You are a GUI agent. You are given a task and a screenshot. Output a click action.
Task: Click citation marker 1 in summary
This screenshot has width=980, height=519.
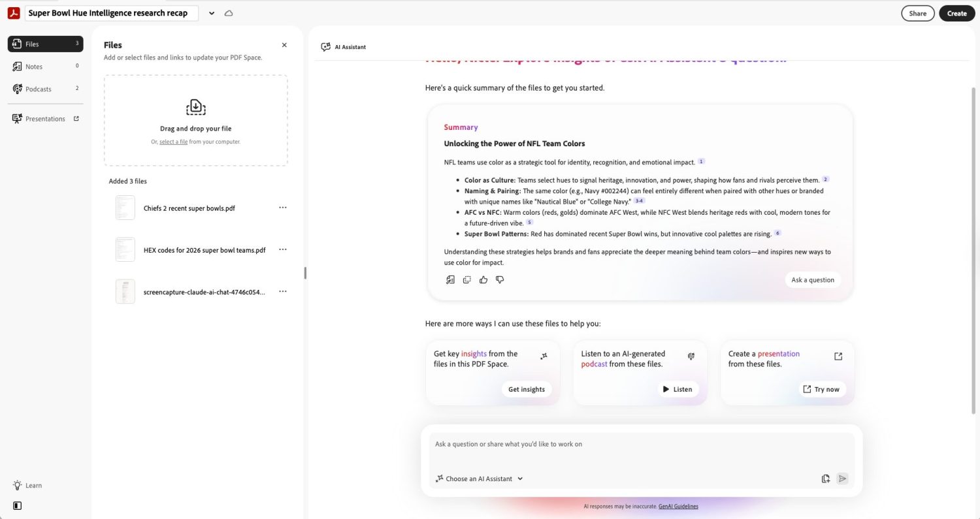[701, 161]
